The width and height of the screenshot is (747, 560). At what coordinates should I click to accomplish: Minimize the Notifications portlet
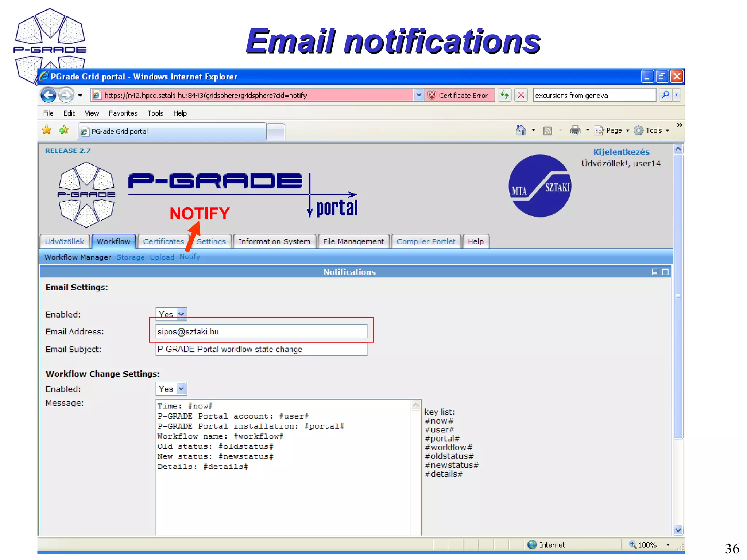[655, 272]
